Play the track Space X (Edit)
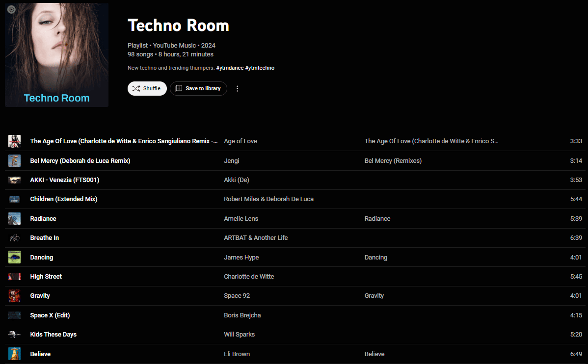This screenshot has height=364, width=588. pyautogui.click(x=50, y=315)
